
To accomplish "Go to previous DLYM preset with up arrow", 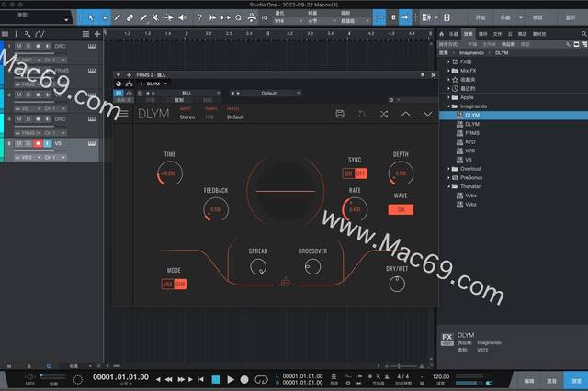I will coord(406,114).
